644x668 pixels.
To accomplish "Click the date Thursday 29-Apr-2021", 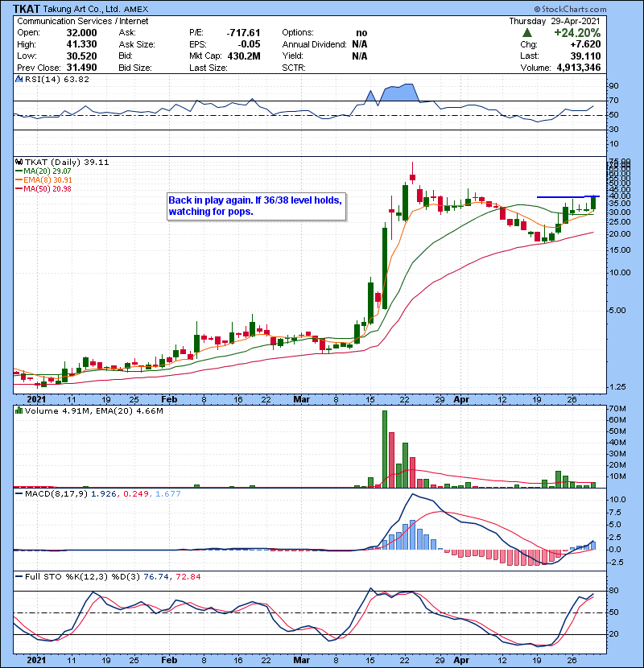I will [555, 21].
